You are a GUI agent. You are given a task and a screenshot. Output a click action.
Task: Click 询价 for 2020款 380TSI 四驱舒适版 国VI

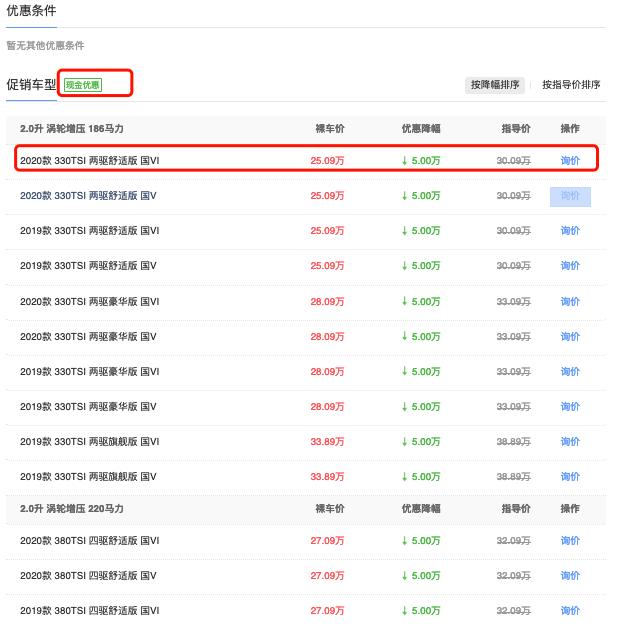[x=570, y=541]
